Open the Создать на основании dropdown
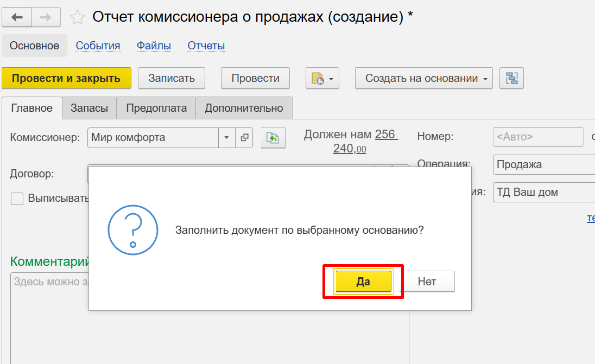 coord(423,78)
